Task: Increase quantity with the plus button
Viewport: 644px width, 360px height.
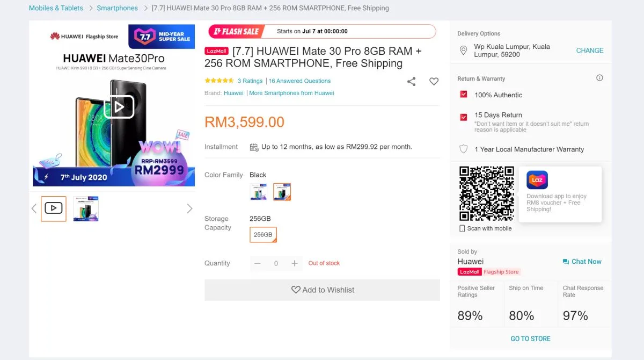Action: tap(294, 263)
